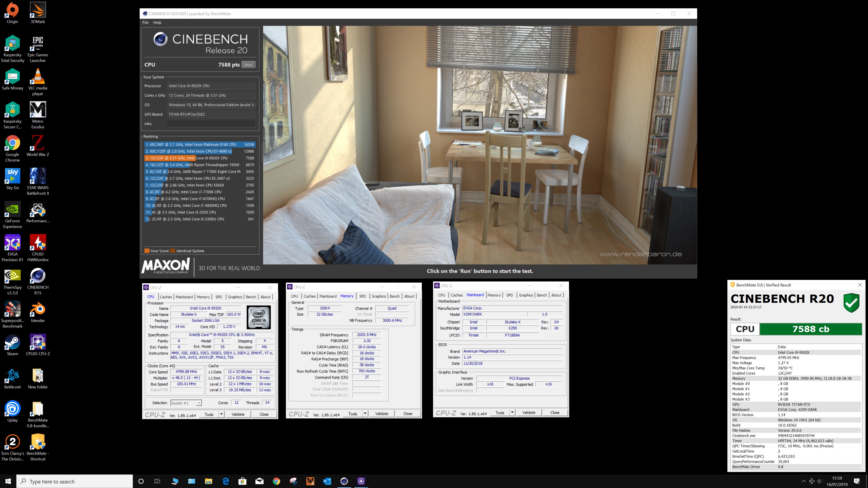Open the 3DMark desktop shortcut
This screenshot has width=868, height=488.
pyautogui.click(x=38, y=13)
